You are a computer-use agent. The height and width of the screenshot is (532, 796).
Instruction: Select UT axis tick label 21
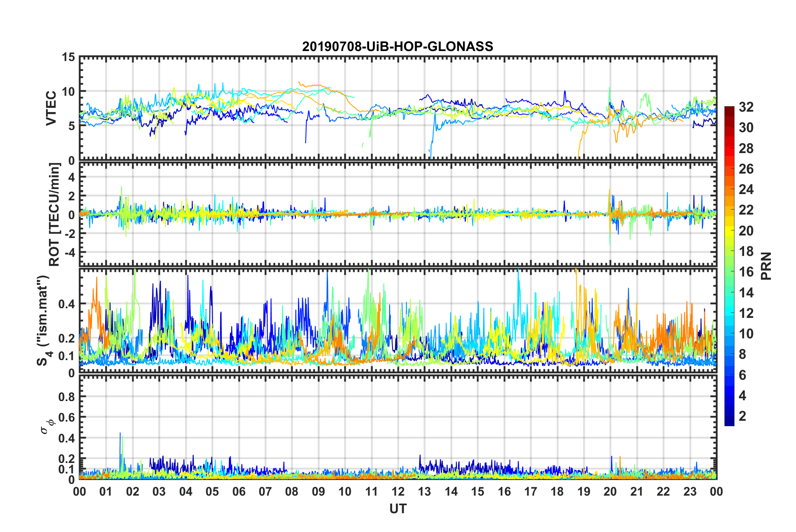click(637, 491)
